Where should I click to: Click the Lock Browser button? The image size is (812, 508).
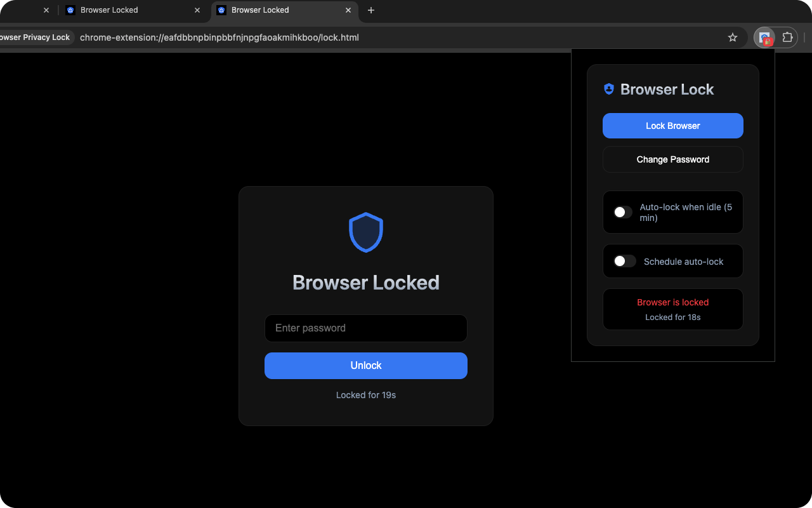click(672, 126)
